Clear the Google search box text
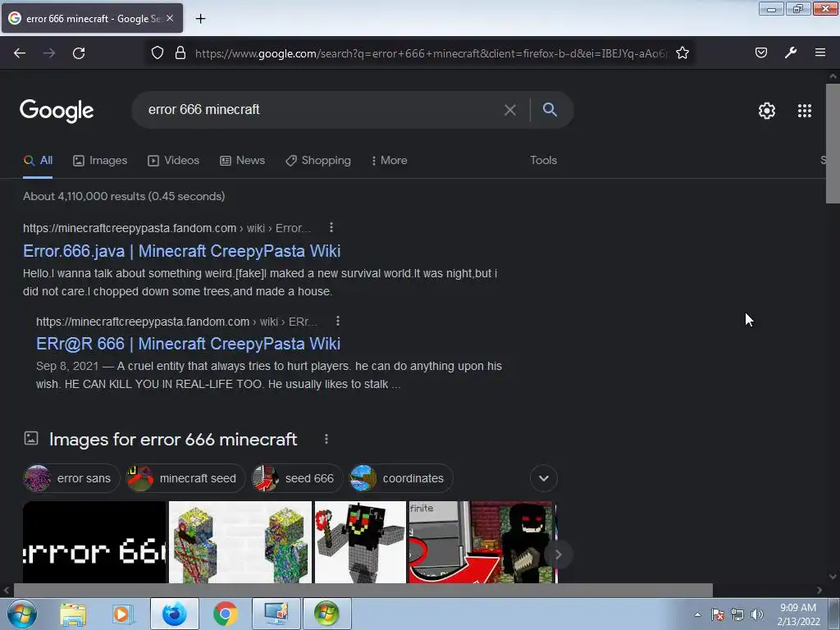The width and height of the screenshot is (840, 630). point(510,110)
